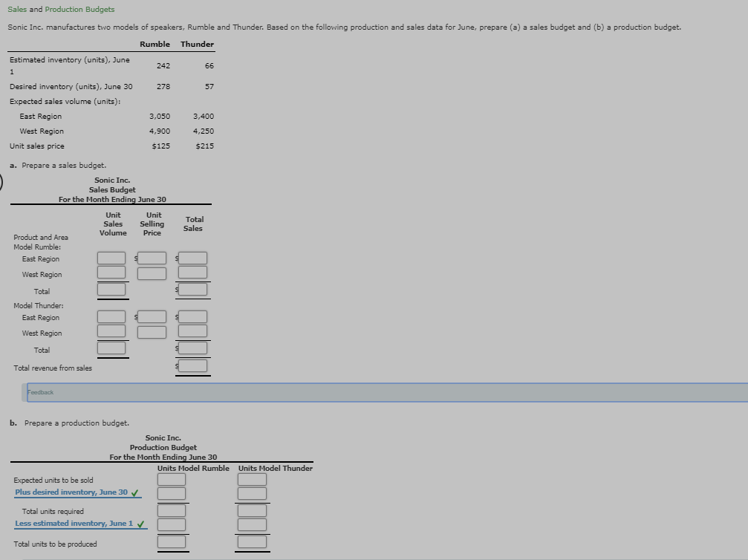Click the West Region Rumble total sales field

click(192, 273)
